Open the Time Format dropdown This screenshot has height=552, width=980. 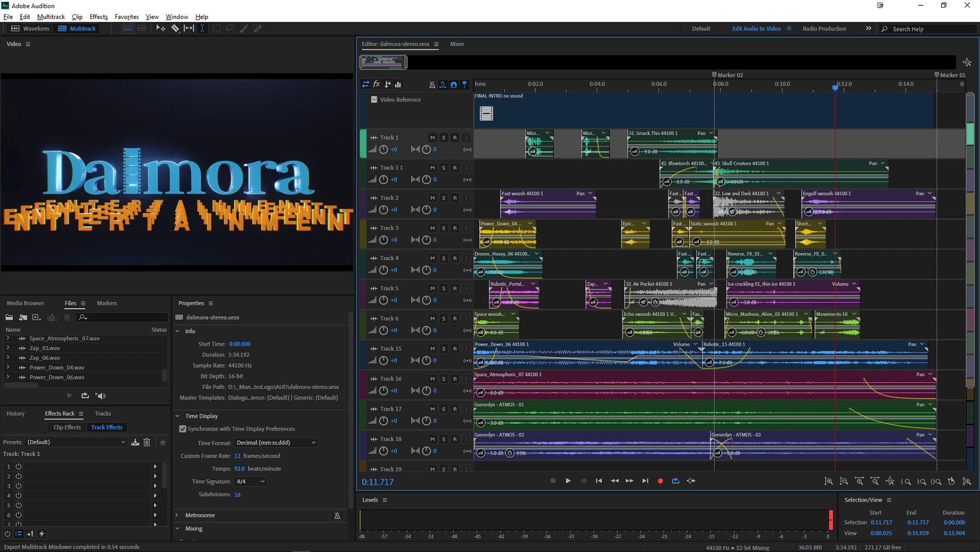pos(276,442)
